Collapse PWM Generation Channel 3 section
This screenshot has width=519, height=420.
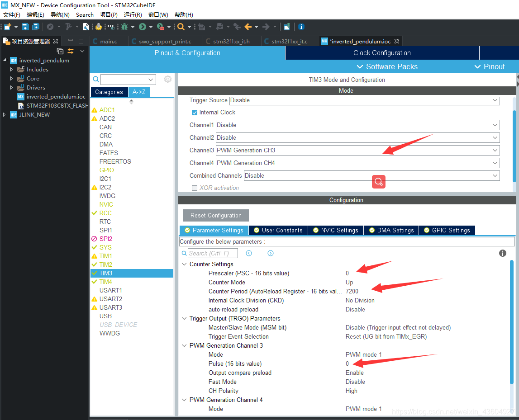tap(184, 345)
